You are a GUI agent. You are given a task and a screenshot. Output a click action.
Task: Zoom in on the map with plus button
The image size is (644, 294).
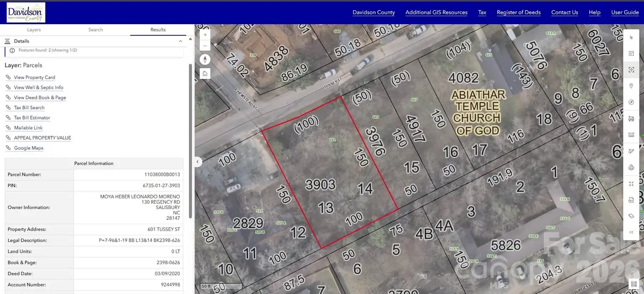pos(205,34)
